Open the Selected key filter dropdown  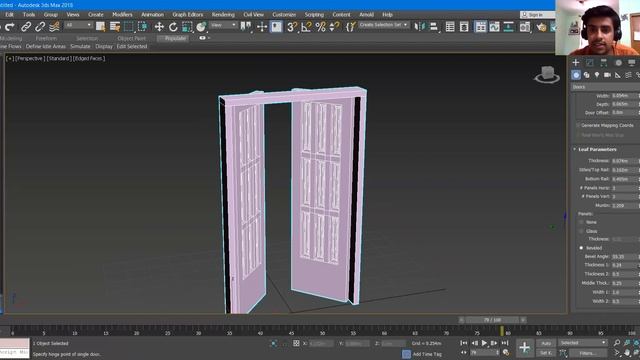(x=582, y=343)
